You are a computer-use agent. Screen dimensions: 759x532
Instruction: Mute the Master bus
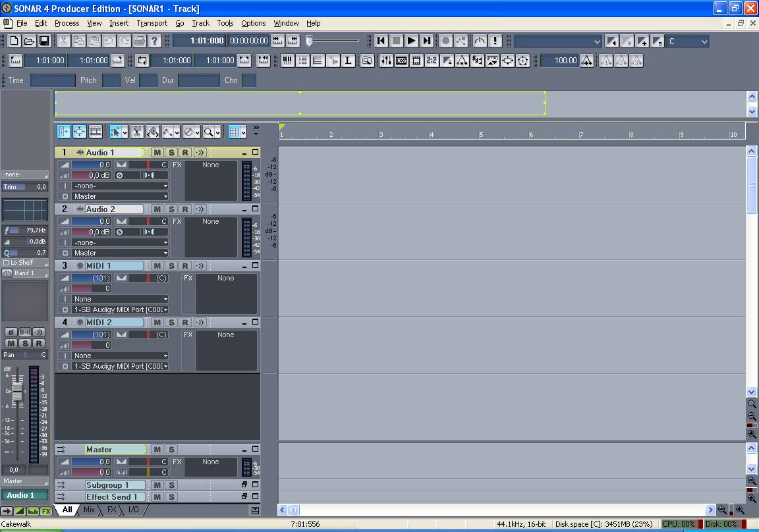[x=157, y=449]
